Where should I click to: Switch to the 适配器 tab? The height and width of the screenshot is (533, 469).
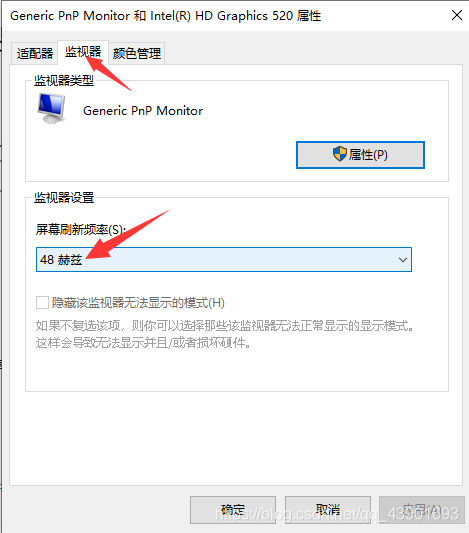(35, 53)
